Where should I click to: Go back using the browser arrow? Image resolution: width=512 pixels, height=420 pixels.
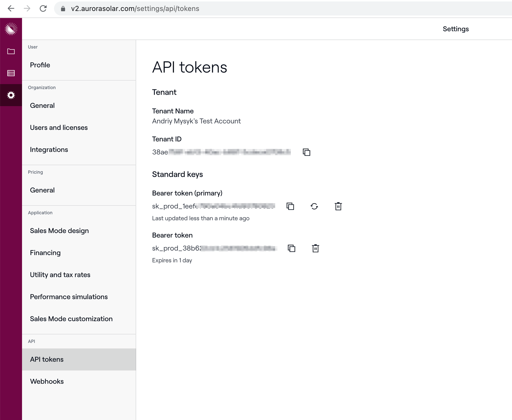click(x=11, y=8)
